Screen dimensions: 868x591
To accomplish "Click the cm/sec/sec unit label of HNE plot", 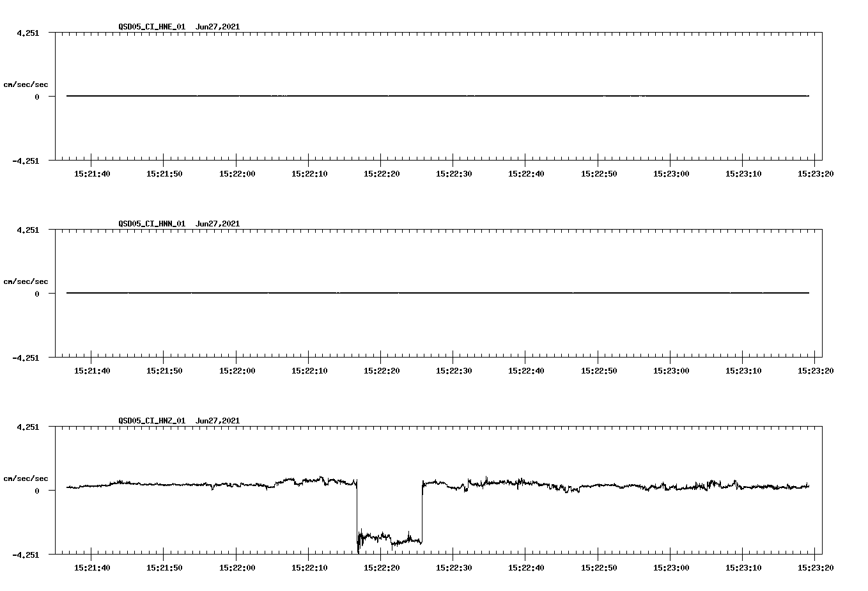I will [x=26, y=84].
